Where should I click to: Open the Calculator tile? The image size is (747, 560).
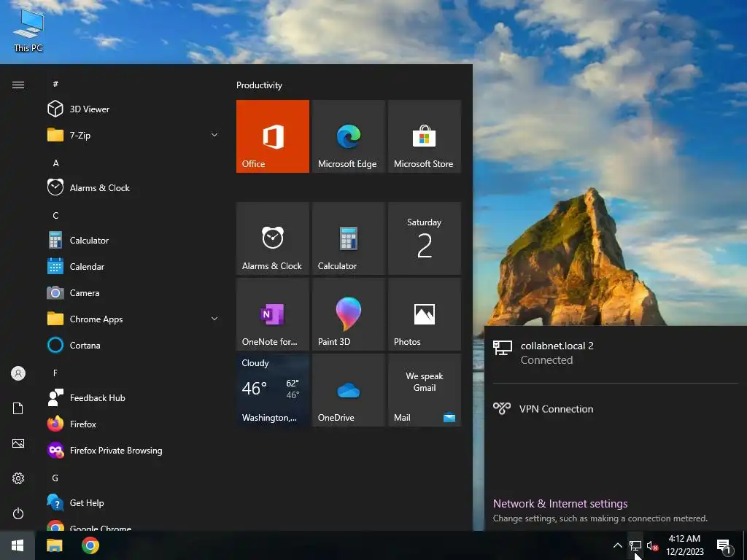(x=348, y=238)
